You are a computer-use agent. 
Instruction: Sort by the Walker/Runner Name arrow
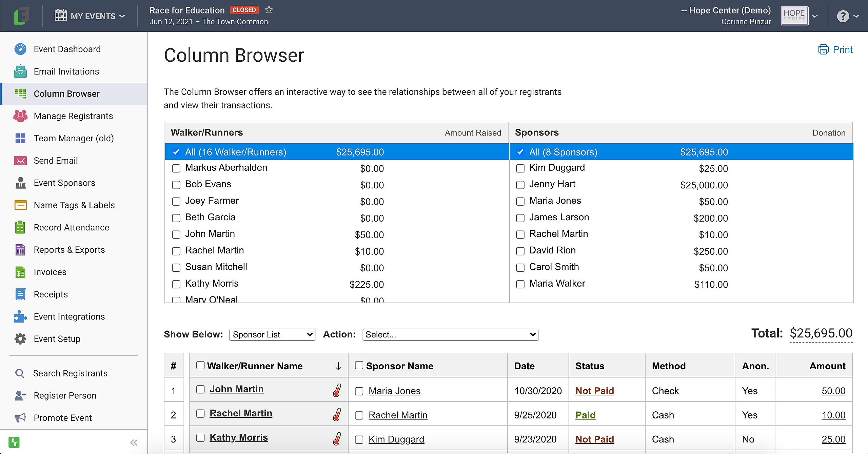pos(338,366)
